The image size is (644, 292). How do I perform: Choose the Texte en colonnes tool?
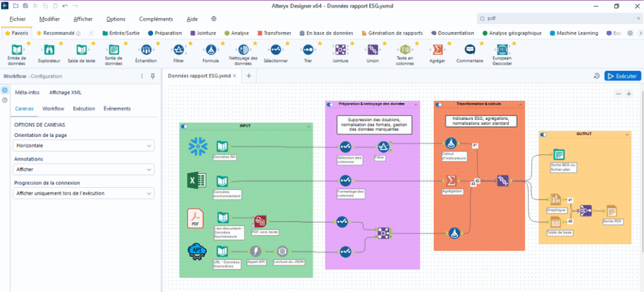coord(405,50)
